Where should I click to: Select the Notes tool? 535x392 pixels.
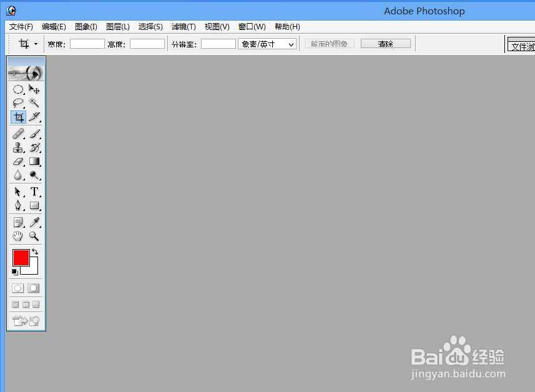pyautogui.click(x=18, y=222)
